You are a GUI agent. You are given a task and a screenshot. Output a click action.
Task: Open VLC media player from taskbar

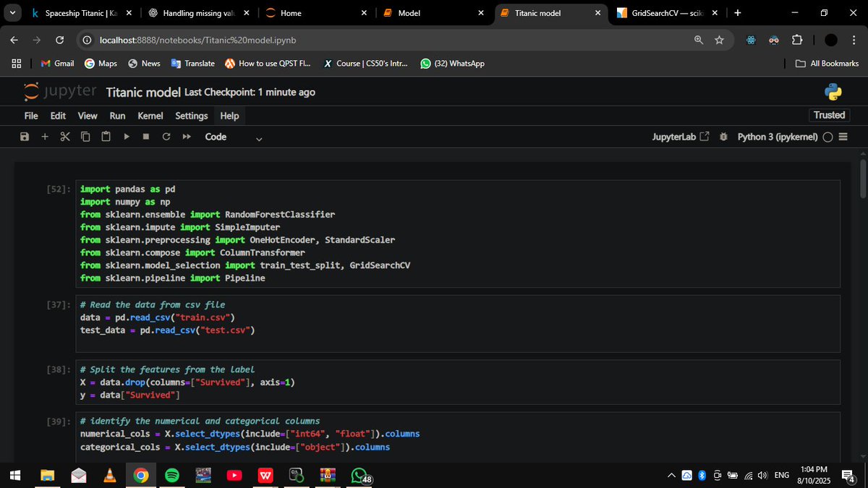[x=109, y=475]
